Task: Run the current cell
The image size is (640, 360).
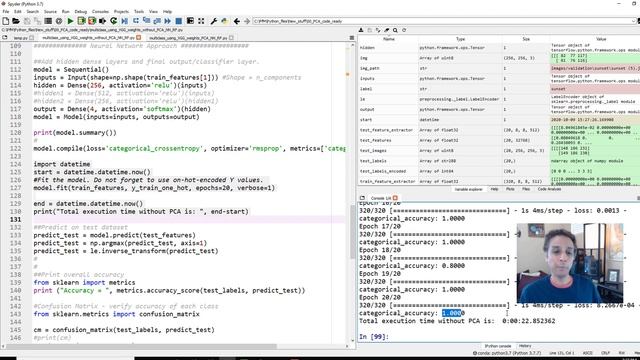Action: 81,21
